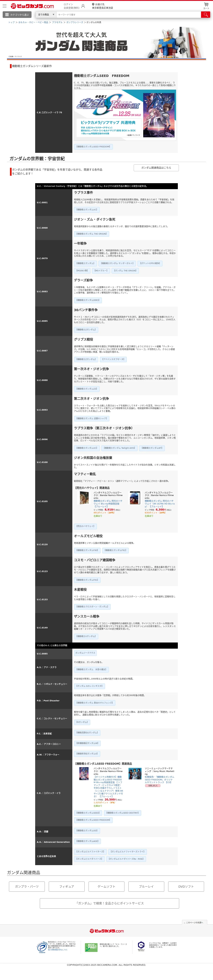This screenshot has height=980, width=213.
Task: Open the 全ての商品 category dropdown
Action: click(46, 14)
